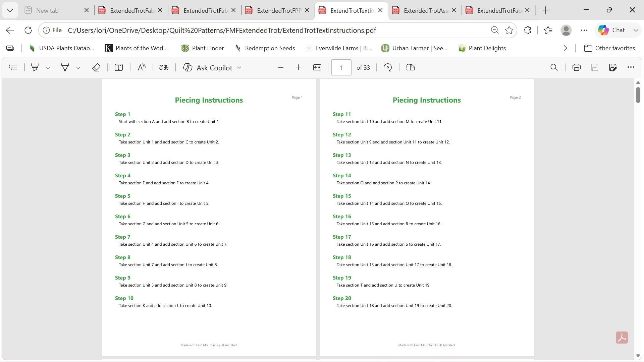
Task: Click the vertical scrollbar thumb
Action: [x=638, y=95]
